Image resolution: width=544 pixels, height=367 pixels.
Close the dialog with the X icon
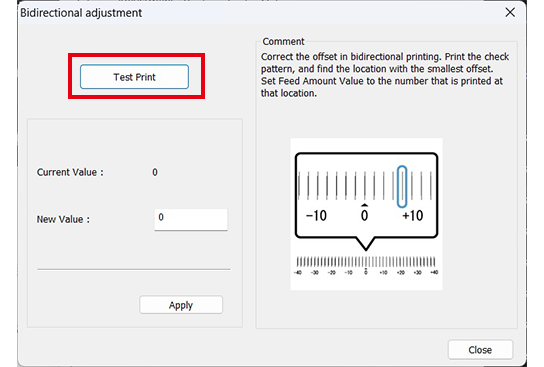[x=510, y=12]
